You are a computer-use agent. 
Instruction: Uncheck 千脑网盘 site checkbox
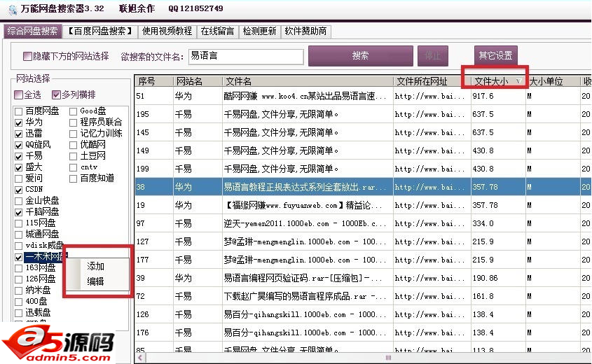(x=18, y=212)
